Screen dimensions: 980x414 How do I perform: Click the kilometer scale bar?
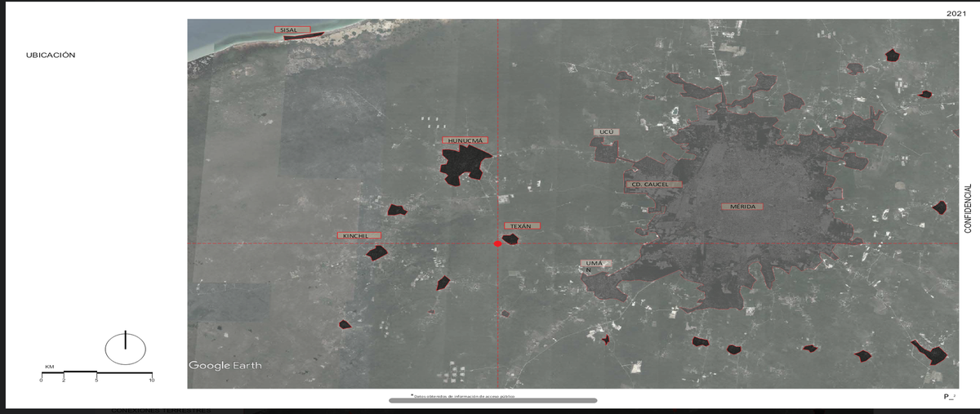(x=96, y=373)
